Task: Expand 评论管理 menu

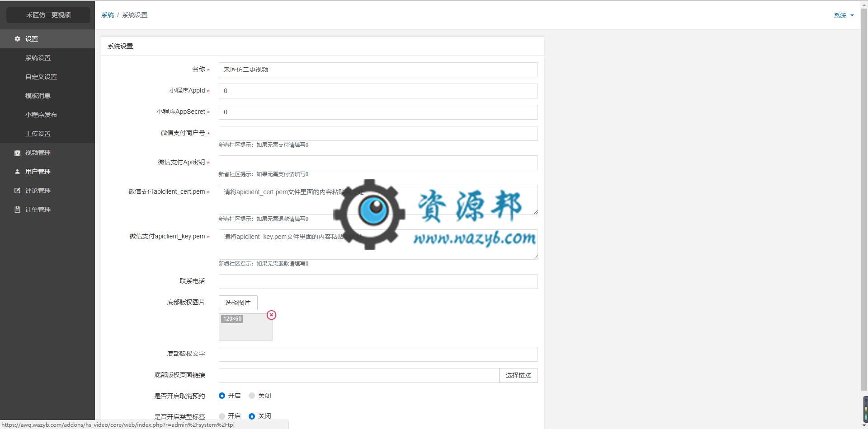Action: [x=47, y=191]
